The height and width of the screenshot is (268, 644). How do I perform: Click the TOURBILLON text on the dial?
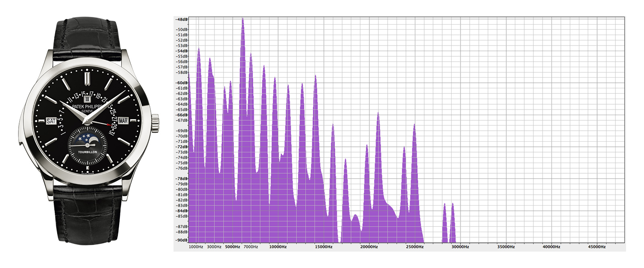click(87, 152)
